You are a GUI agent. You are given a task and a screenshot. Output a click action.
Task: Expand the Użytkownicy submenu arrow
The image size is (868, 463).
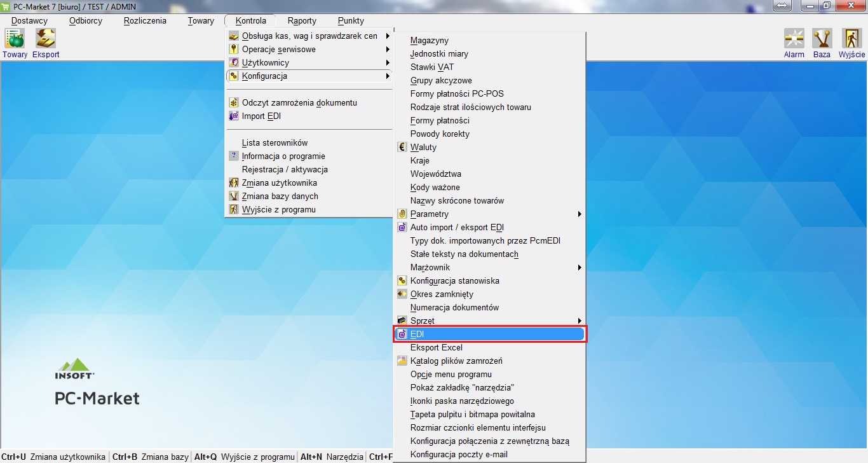pos(388,63)
